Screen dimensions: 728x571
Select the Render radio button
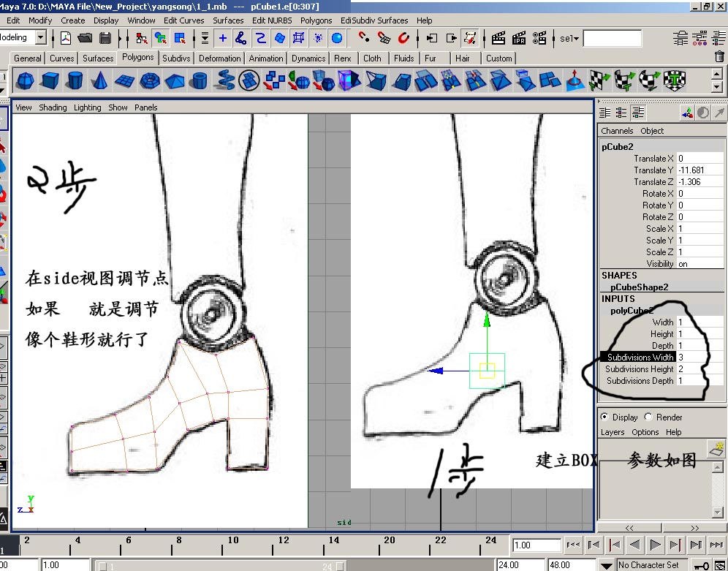coord(648,417)
